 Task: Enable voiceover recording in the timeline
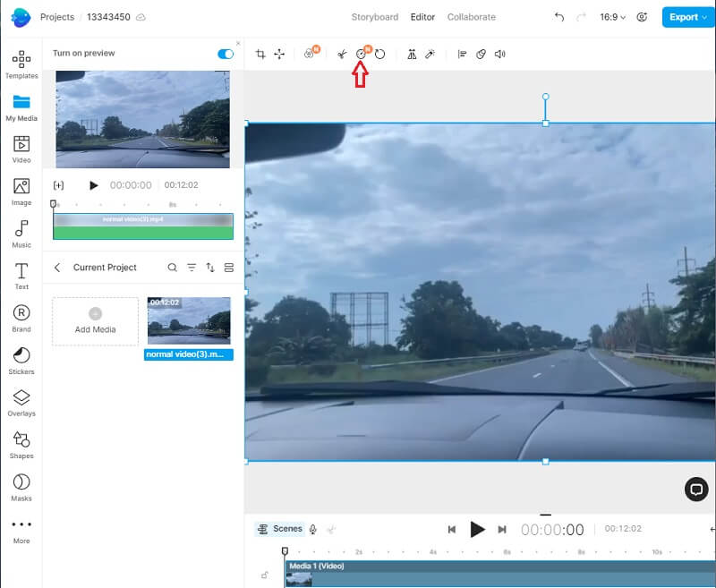click(x=311, y=529)
